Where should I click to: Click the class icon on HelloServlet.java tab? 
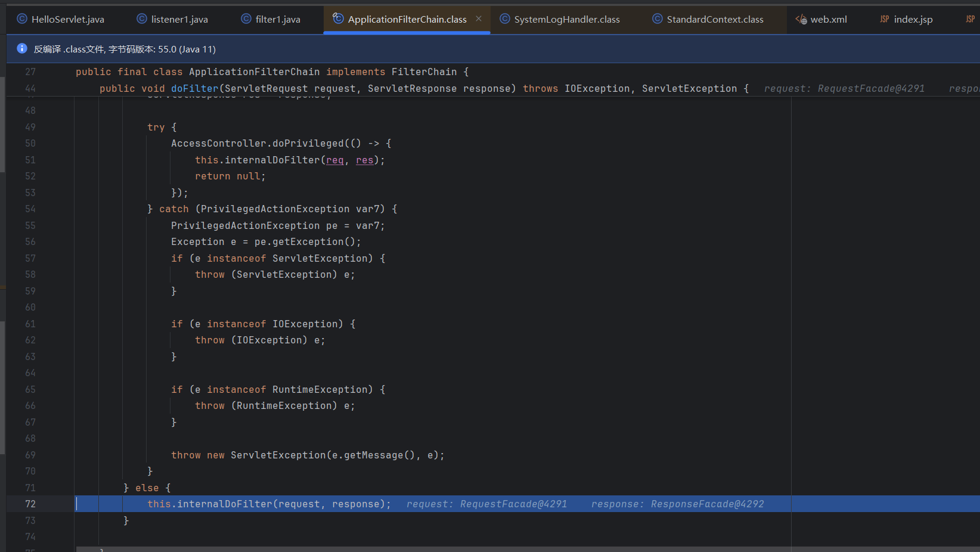pos(22,19)
